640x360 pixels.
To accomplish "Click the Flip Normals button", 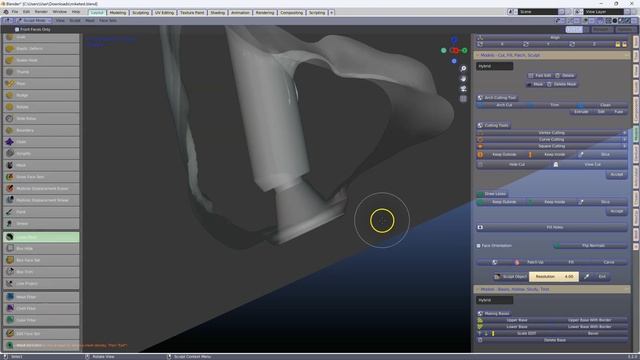I will (x=590, y=246).
